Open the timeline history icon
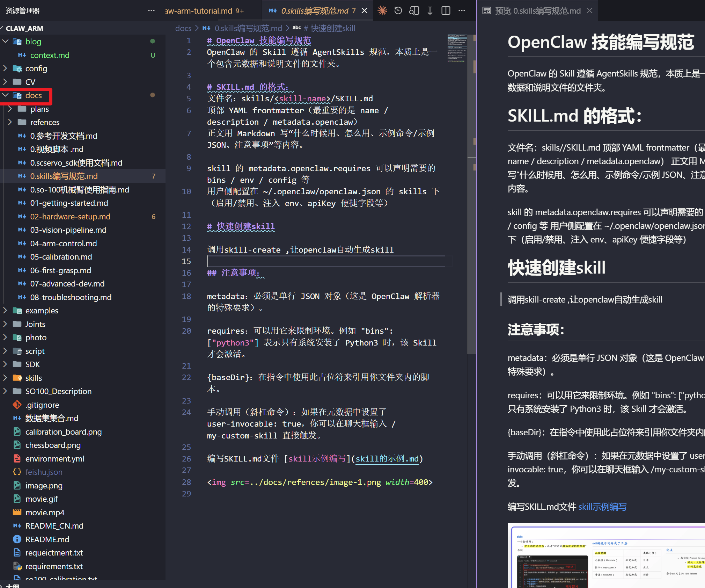 (x=398, y=11)
